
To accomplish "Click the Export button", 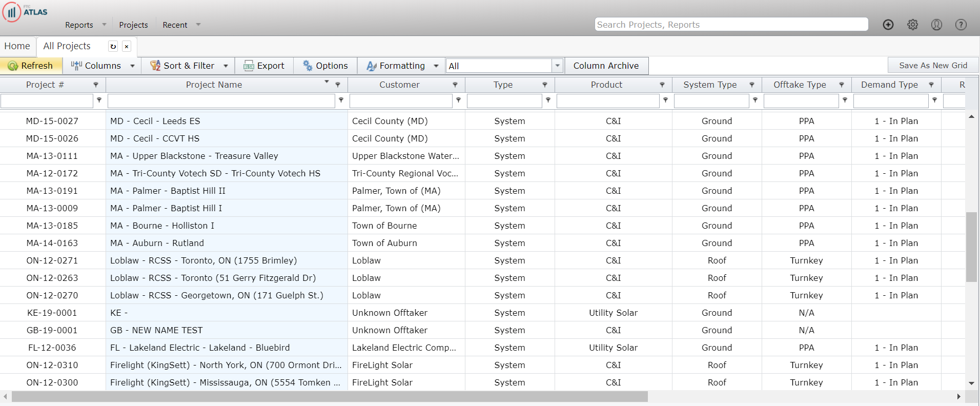I will tap(264, 66).
